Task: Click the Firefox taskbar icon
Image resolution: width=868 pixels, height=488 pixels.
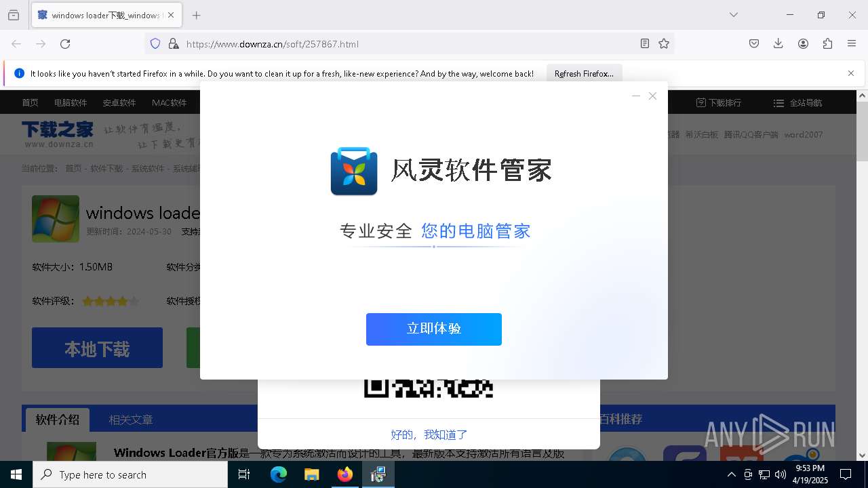Action: pos(345,474)
